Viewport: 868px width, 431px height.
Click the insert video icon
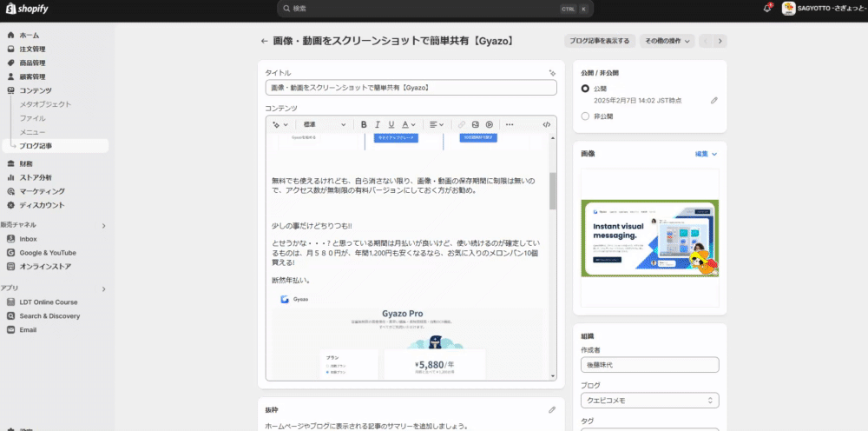coord(490,124)
